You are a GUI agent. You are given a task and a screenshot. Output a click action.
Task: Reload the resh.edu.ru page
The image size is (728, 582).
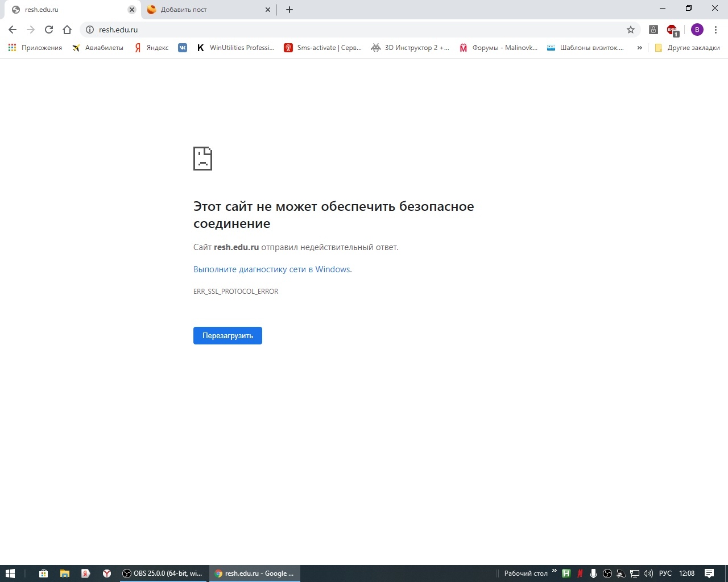click(49, 30)
